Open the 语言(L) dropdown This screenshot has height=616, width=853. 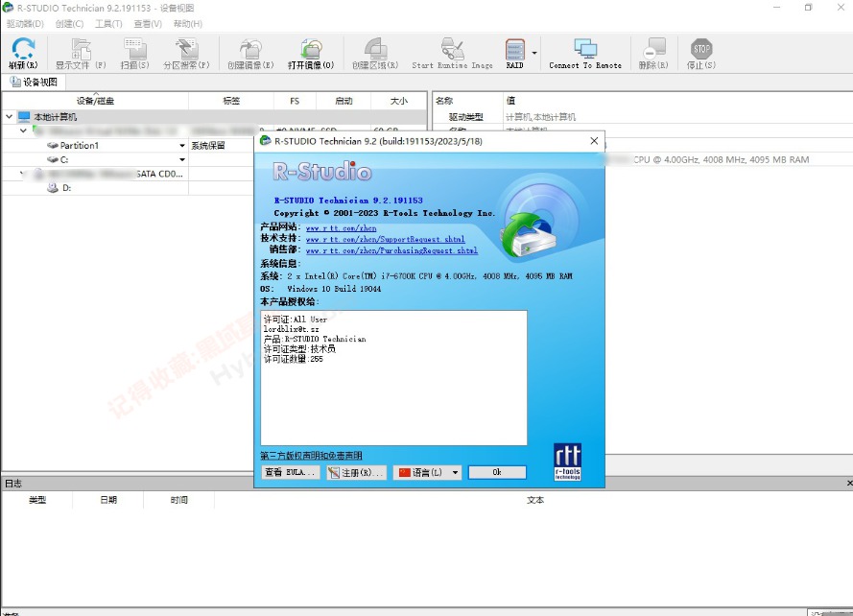coord(429,472)
